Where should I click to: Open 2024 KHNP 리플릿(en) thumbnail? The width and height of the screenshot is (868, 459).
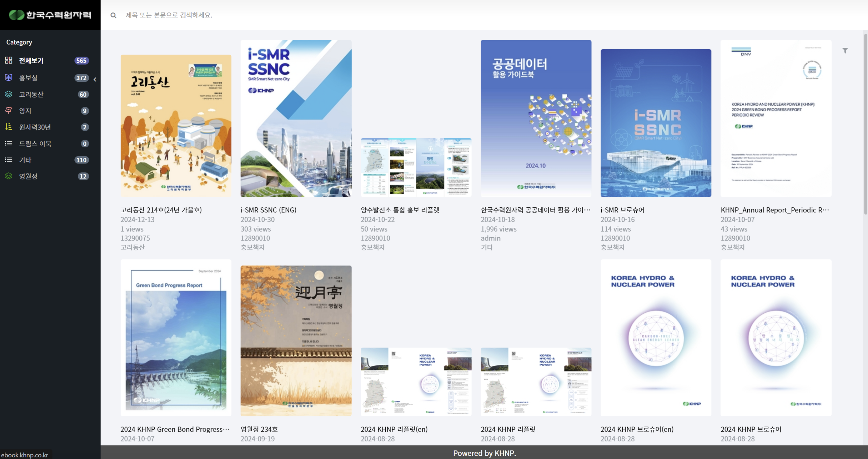(416, 382)
